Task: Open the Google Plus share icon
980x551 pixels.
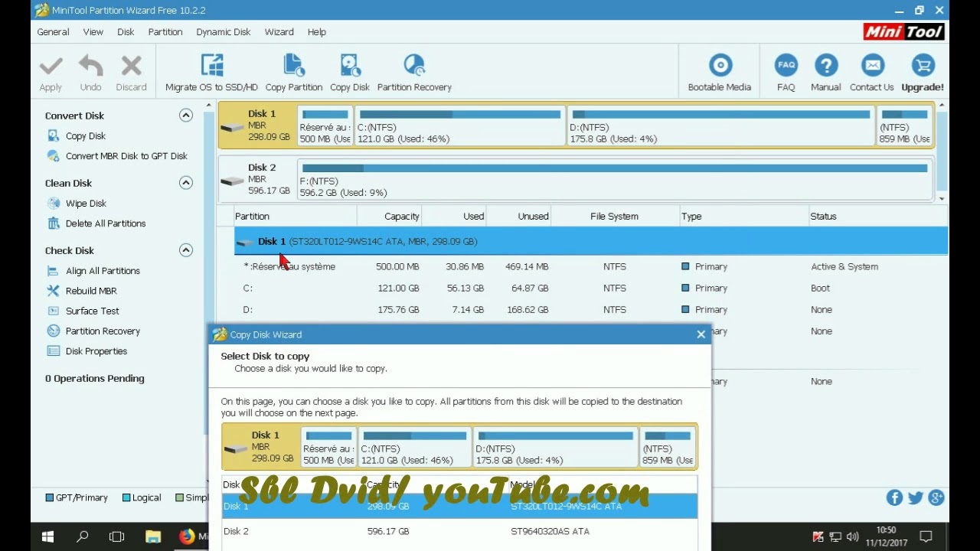Action: pos(936,498)
